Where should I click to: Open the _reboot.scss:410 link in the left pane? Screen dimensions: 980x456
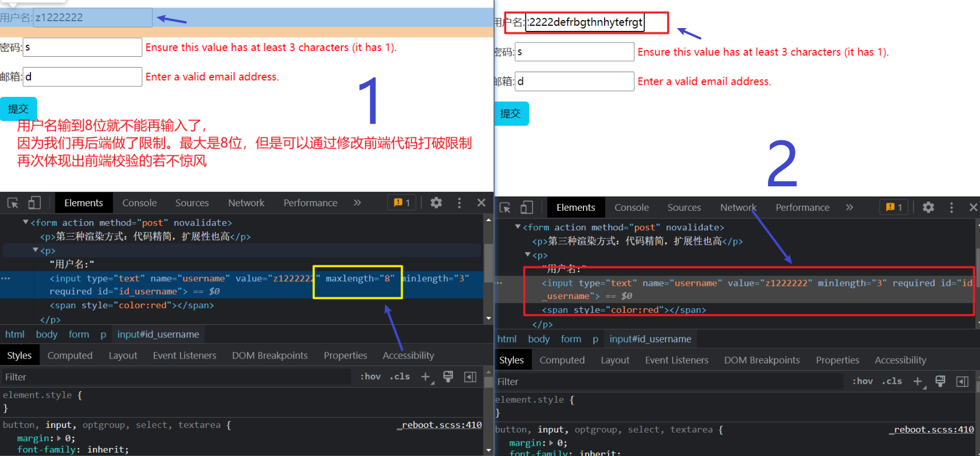tap(439, 425)
